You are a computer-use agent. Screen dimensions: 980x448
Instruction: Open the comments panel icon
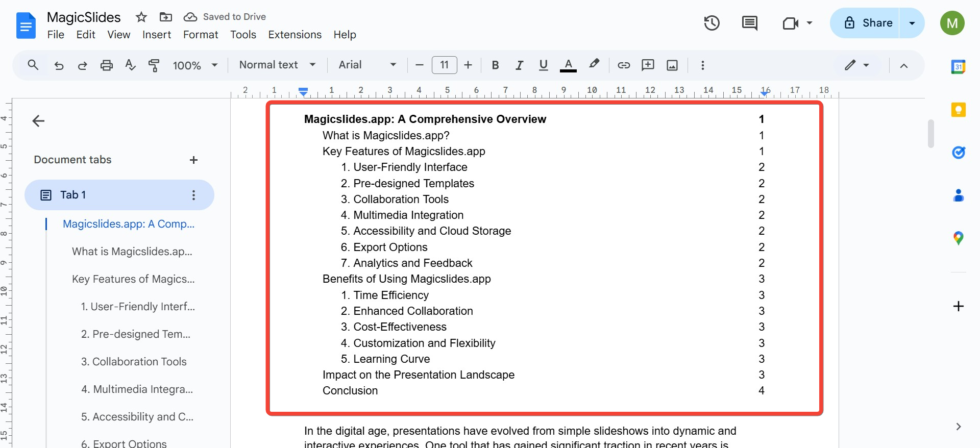(x=749, y=23)
